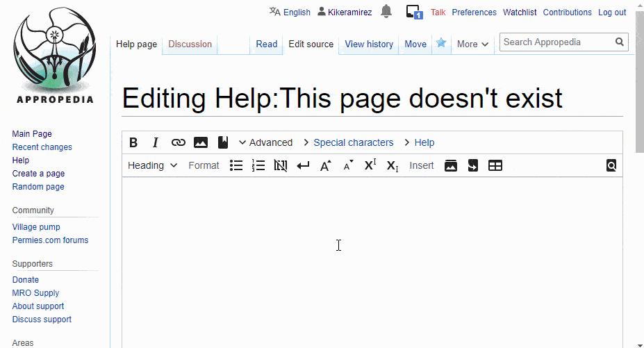
Task: Click the Log out link
Action: pyautogui.click(x=612, y=13)
